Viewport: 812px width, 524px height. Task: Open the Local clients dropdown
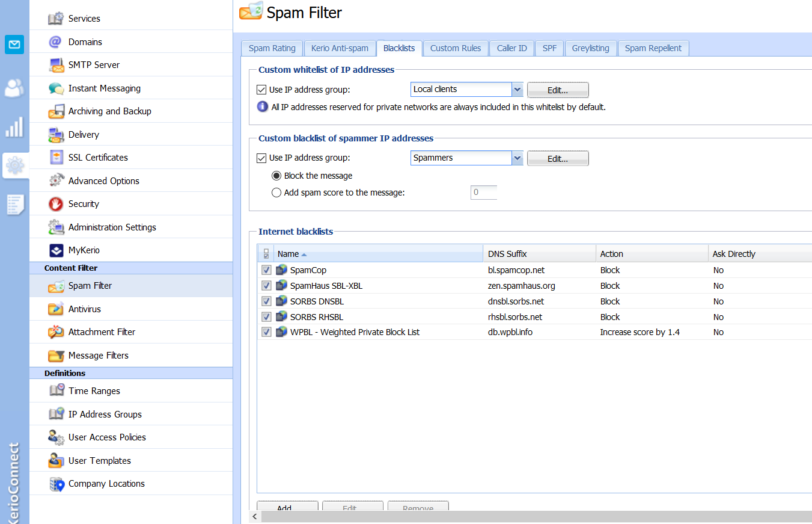click(517, 90)
